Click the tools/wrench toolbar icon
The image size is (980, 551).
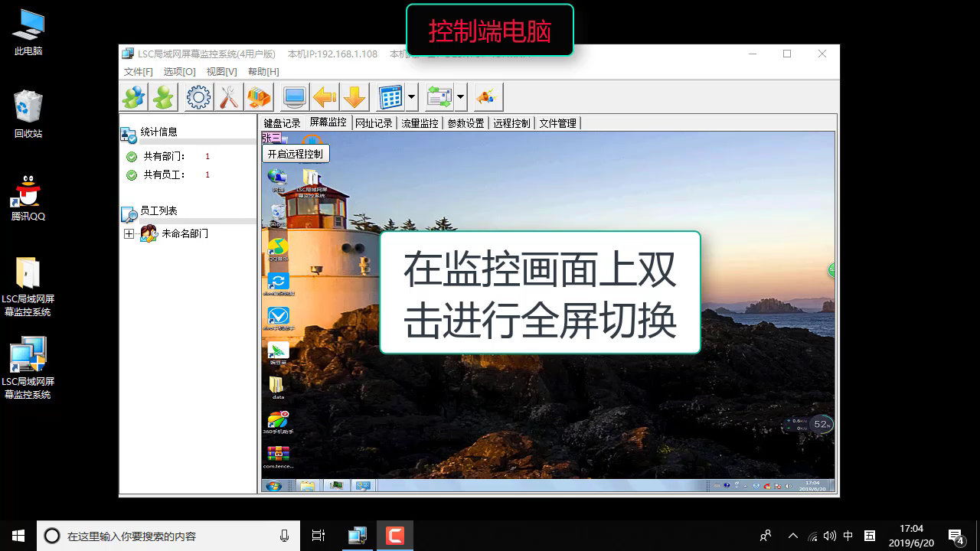coord(228,97)
